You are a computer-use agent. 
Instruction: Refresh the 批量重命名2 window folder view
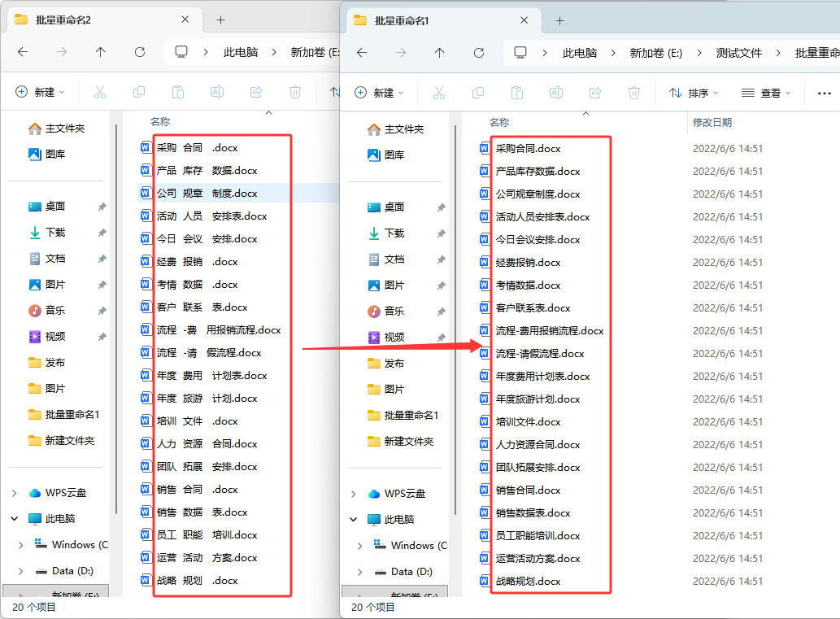point(140,52)
